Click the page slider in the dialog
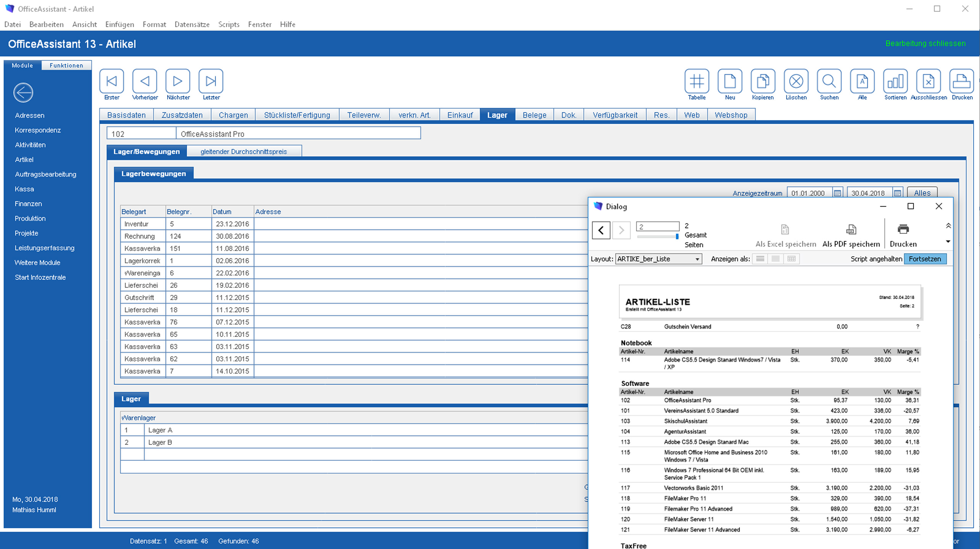The image size is (980, 549). click(x=657, y=237)
